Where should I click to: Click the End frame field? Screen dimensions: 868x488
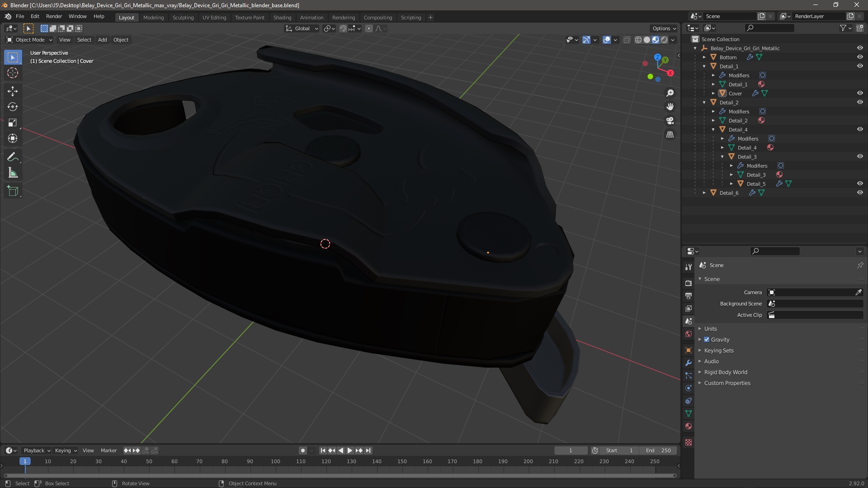[658, 450]
